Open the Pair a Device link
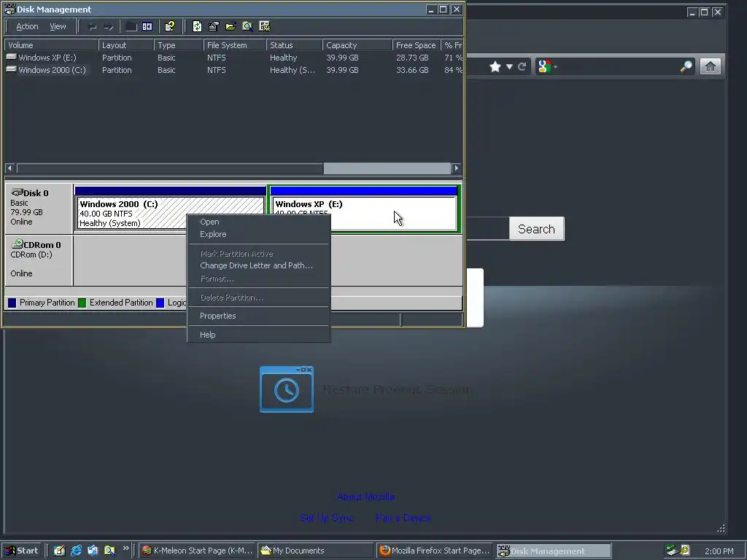Viewport: 747px width, 560px height. click(403, 518)
